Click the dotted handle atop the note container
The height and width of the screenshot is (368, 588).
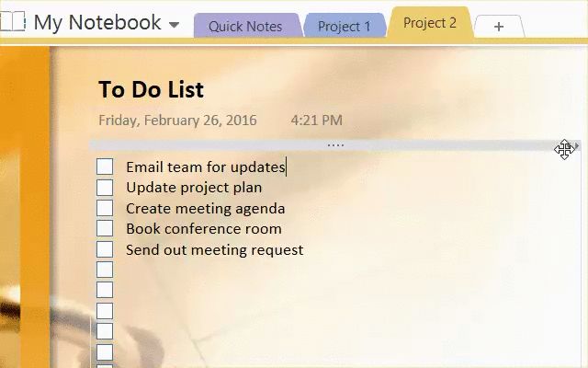335,145
